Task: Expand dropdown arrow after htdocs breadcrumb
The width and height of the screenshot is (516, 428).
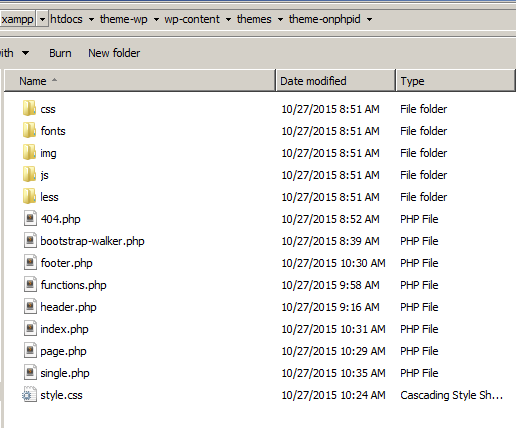Action: 91,19
